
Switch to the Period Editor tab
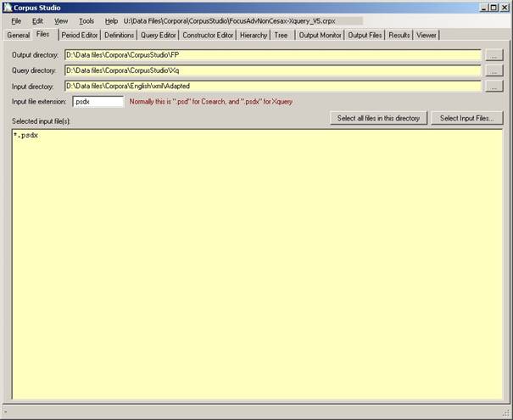coord(80,36)
